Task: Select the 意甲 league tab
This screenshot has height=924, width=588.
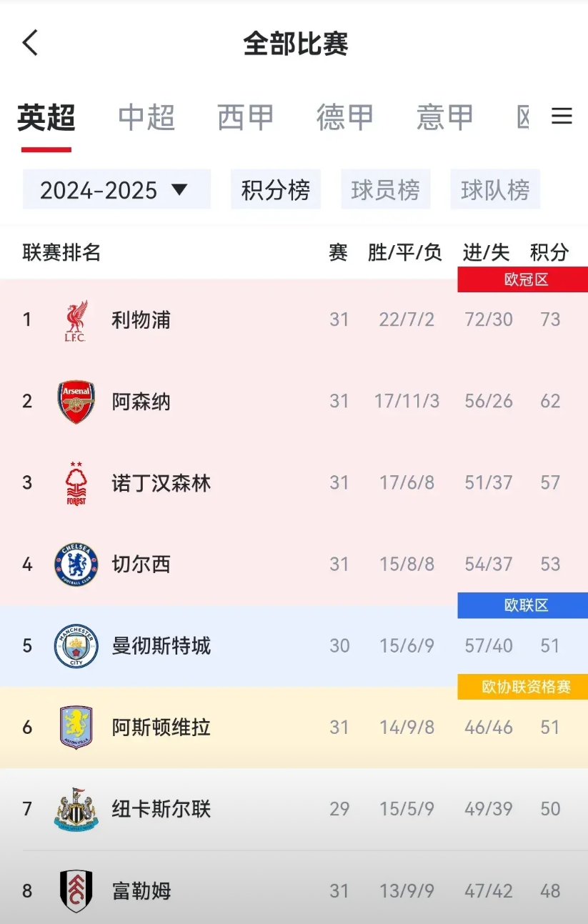Action: click(445, 117)
